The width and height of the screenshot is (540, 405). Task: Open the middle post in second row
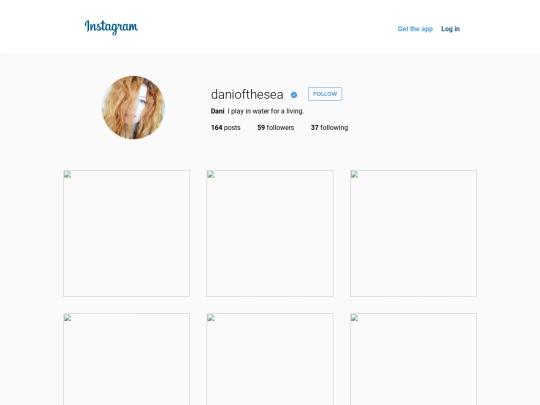coord(270,359)
